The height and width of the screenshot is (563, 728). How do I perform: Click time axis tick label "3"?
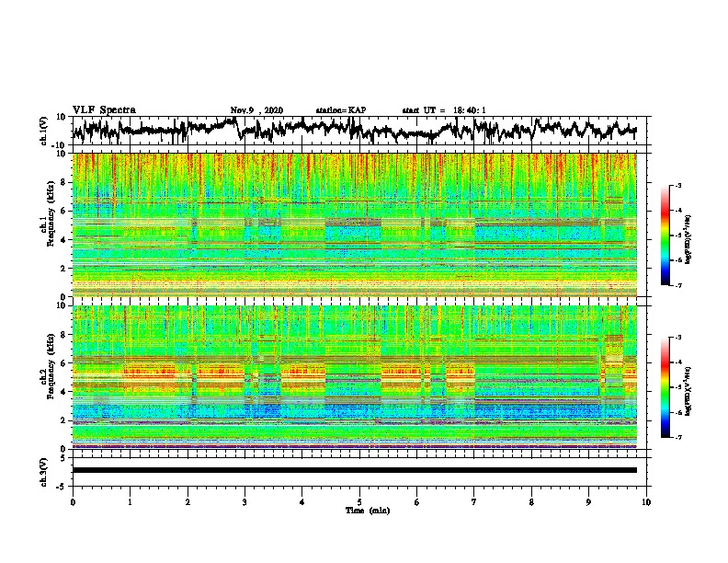(x=245, y=502)
